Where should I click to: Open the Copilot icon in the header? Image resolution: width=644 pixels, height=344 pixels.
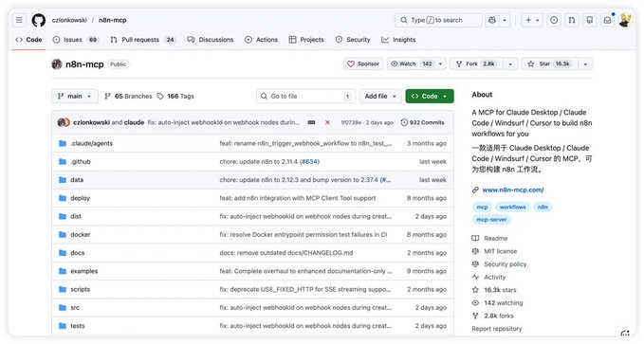(491, 20)
